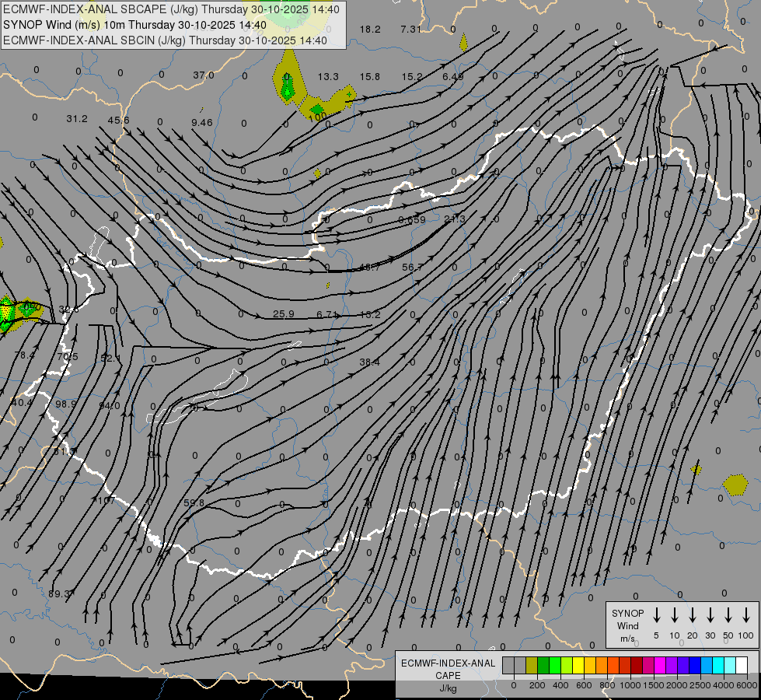Click the 100 m/s wind arrow in legend
The height and width of the screenshot is (700, 761).
(746, 615)
